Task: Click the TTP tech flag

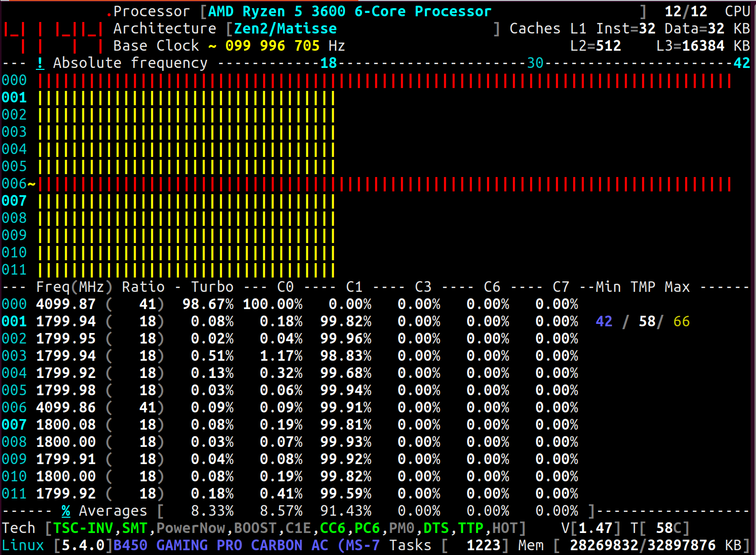Action: tap(470, 528)
